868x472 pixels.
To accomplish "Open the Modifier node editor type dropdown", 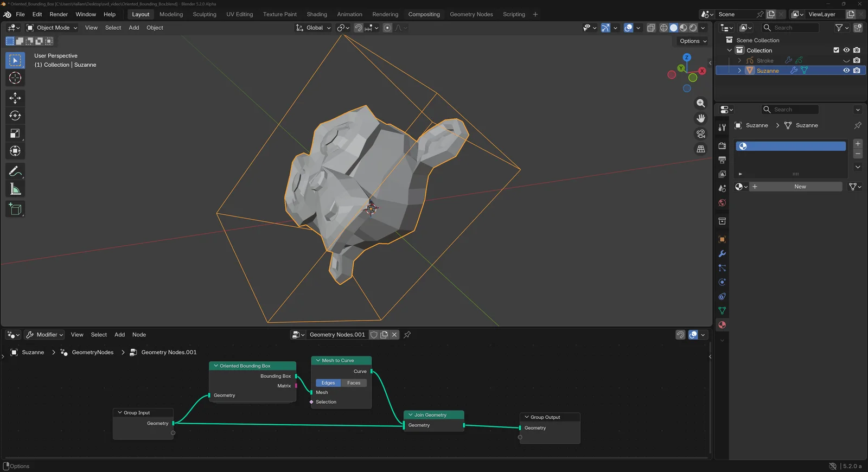I will coord(45,335).
